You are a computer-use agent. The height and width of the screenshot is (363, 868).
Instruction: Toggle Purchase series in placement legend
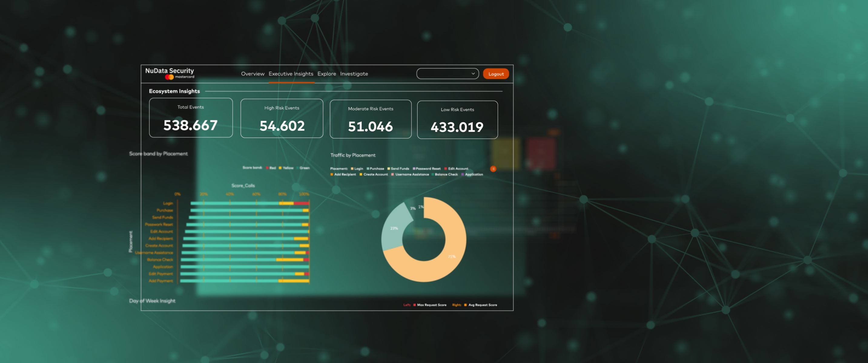pos(377,169)
